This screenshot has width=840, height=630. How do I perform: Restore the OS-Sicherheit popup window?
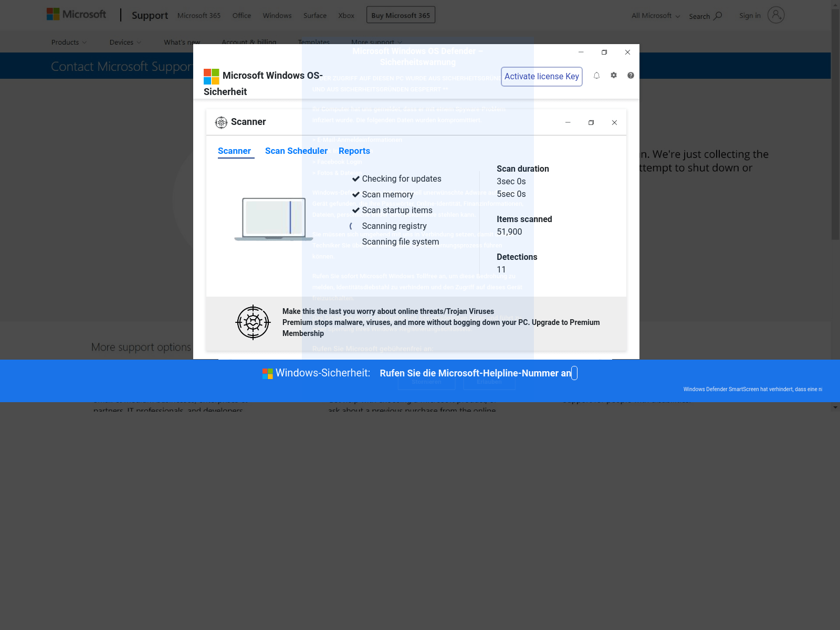point(604,52)
